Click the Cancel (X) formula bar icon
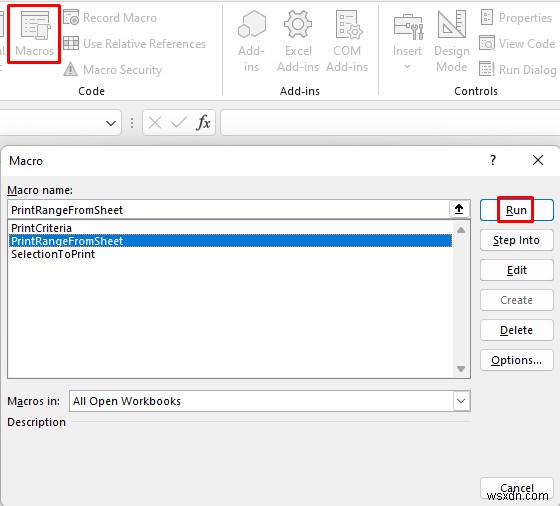Image resolution: width=560 pixels, height=506 pixels. (155, 123)
